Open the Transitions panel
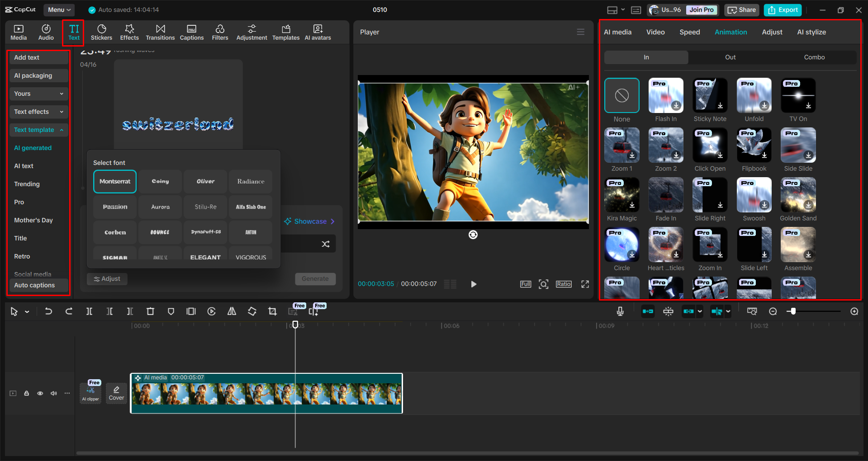 click(x=160, y=32)
